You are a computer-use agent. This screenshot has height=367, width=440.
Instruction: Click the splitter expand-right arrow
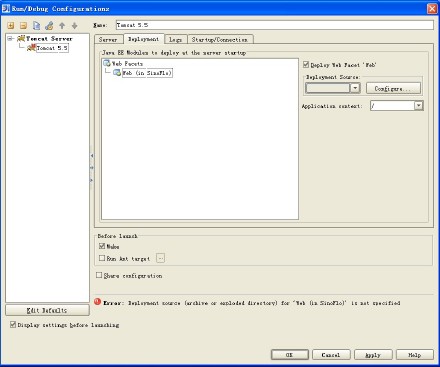(x=92, y=180)
